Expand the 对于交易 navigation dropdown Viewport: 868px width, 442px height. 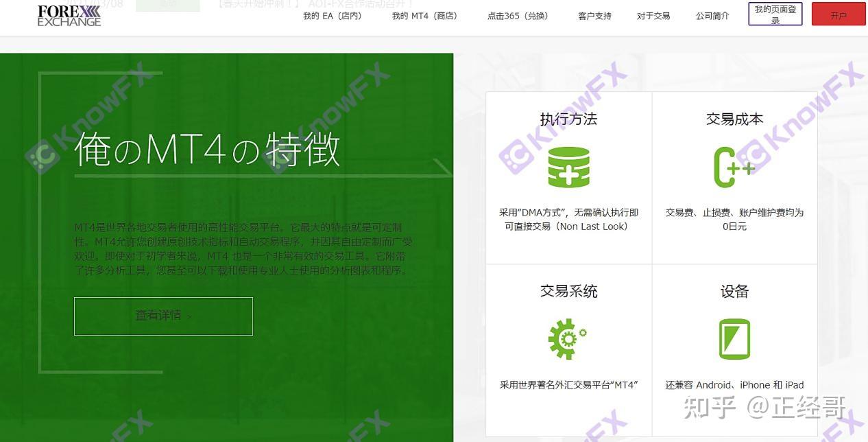653,15
